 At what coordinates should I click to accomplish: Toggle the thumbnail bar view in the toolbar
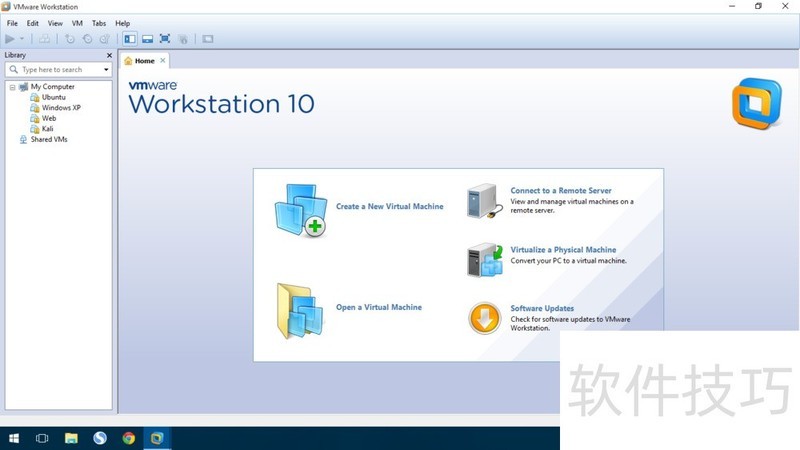147,39
